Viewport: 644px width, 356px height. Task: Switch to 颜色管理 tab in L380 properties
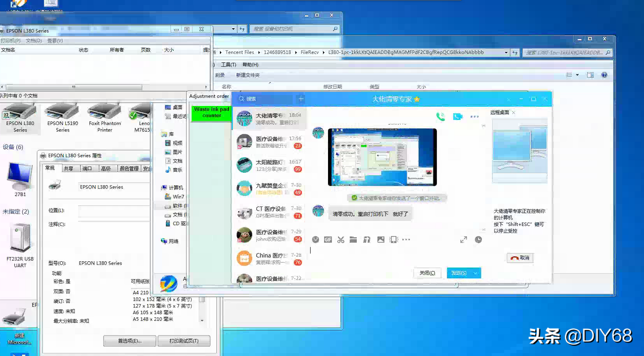[x=129, y=169]
